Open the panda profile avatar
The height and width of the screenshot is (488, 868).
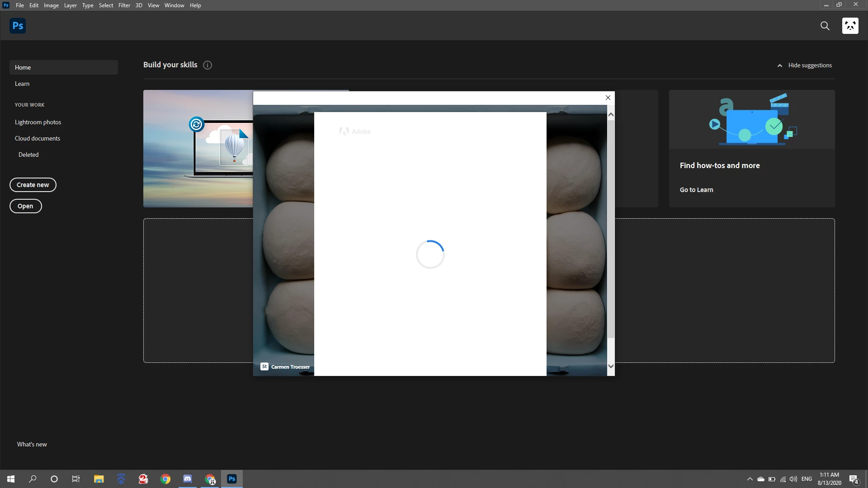[850, 26]
